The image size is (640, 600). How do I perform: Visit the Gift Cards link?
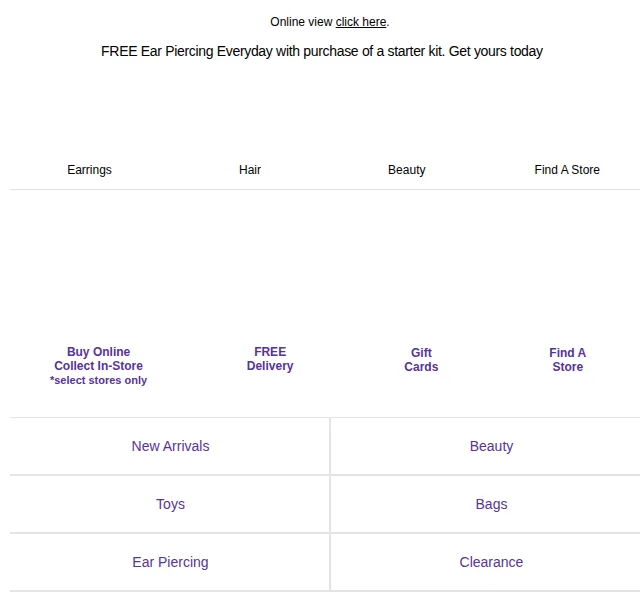(x=421, y=360)
